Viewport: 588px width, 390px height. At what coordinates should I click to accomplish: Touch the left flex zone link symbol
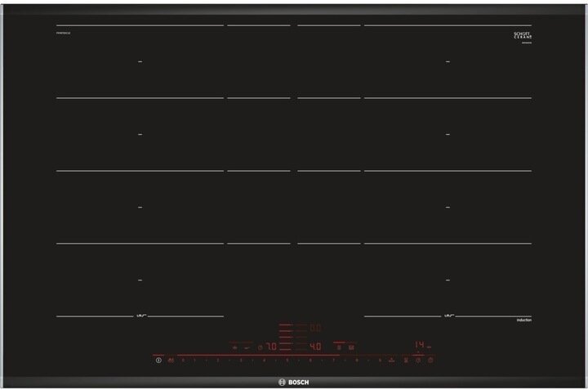tap(140, 316)
